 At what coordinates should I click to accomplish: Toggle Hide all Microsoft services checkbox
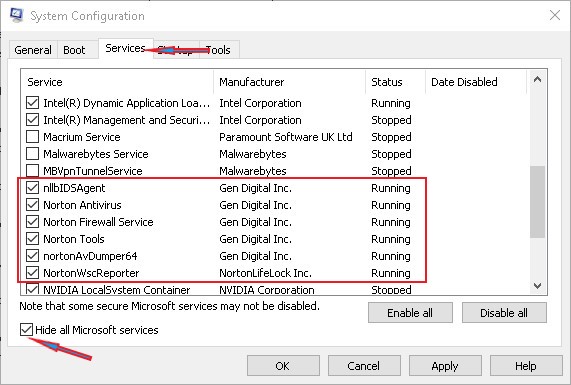(x=26, y=330)
